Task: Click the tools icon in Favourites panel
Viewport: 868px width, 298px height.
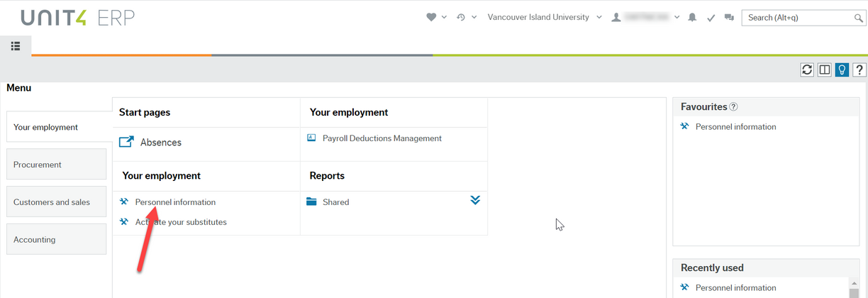Action: [x=684, y=126]
